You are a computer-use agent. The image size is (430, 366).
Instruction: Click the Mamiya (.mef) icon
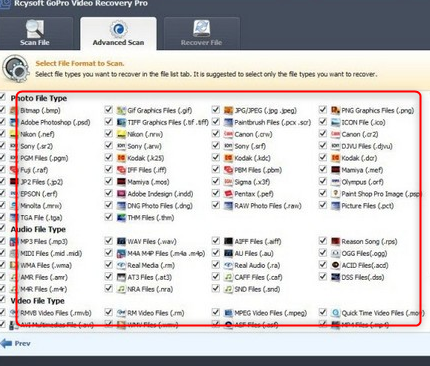335,170
